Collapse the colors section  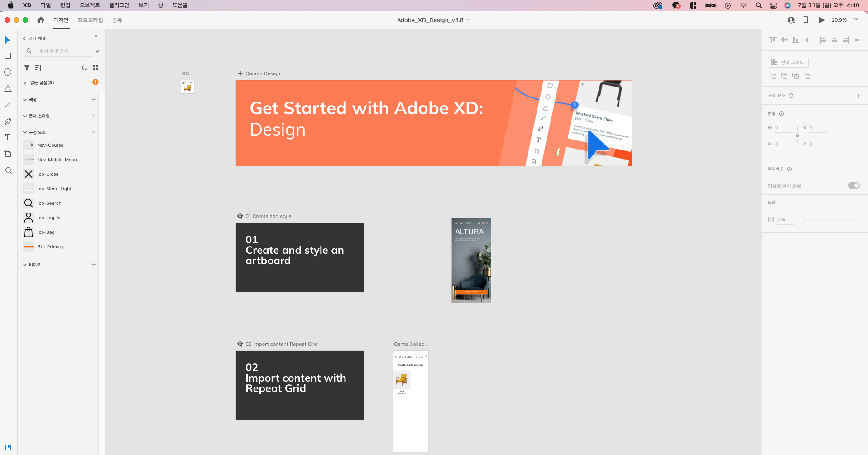(25, 100)
